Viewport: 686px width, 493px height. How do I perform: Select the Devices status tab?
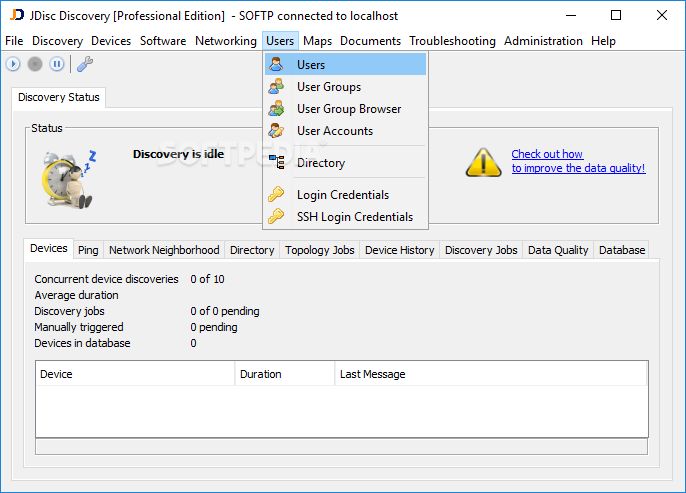pyautogui.click(x=49, y=248)
